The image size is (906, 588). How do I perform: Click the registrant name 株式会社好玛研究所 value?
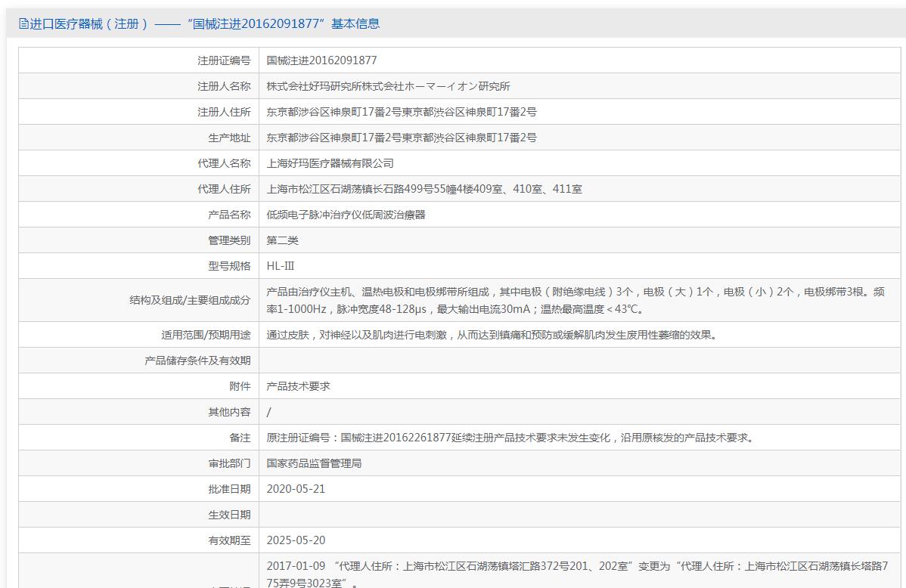coord(388,86)
